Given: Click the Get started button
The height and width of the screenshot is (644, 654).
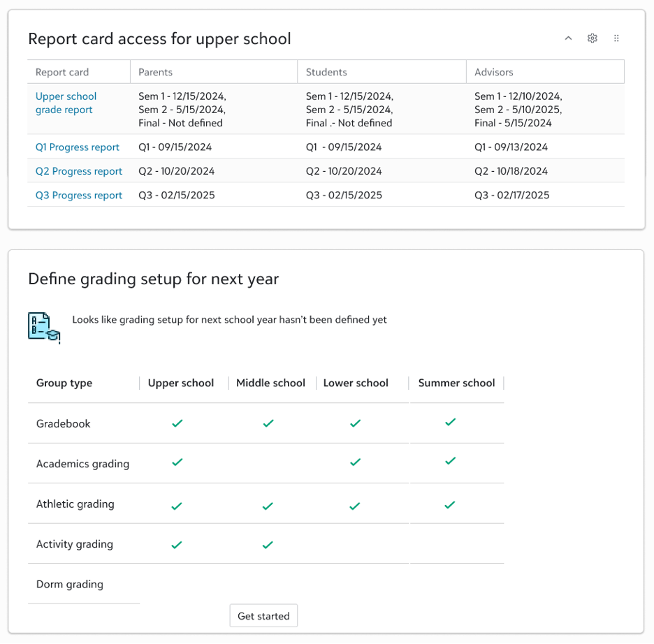Looking at the screenshot, I should (263, 616).
